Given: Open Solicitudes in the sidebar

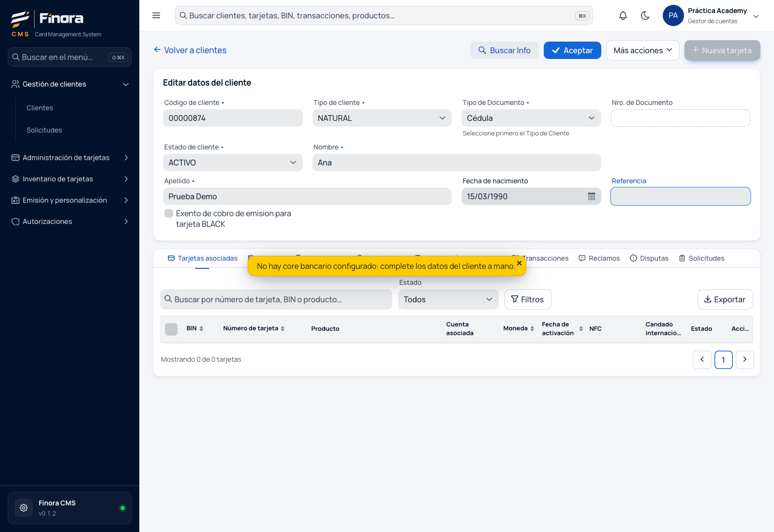Looking at the screenshot, I should 45,130.
